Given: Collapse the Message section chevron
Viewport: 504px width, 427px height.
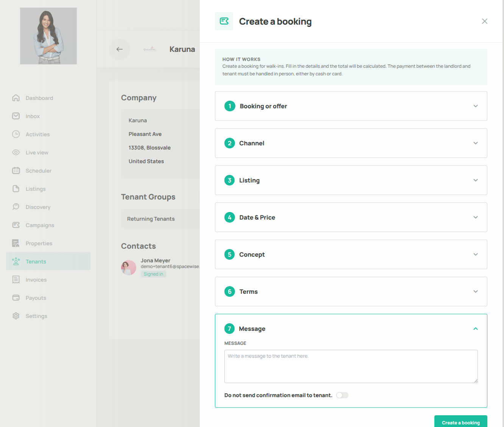Looking at the screenshot, I should (476, 329).
